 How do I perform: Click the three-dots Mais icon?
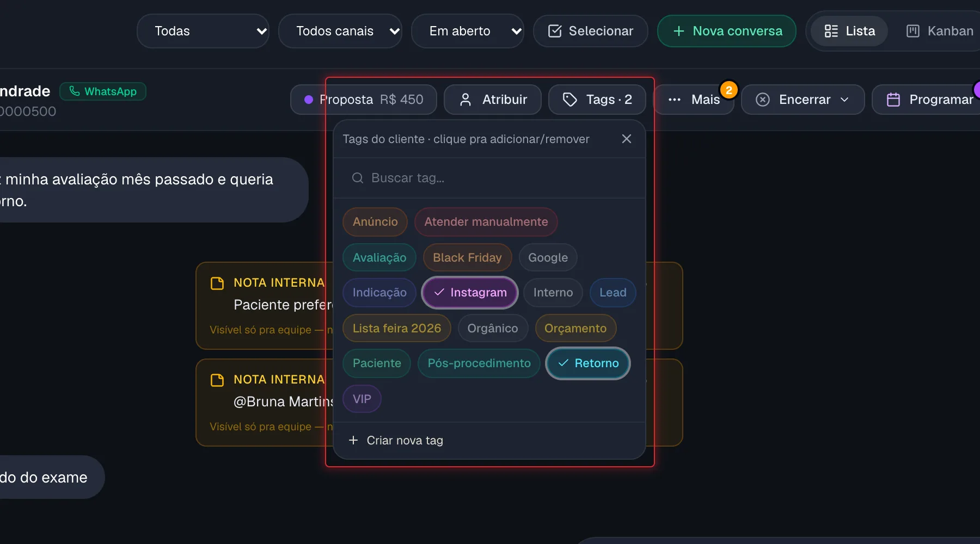click(x=675, y=100)
